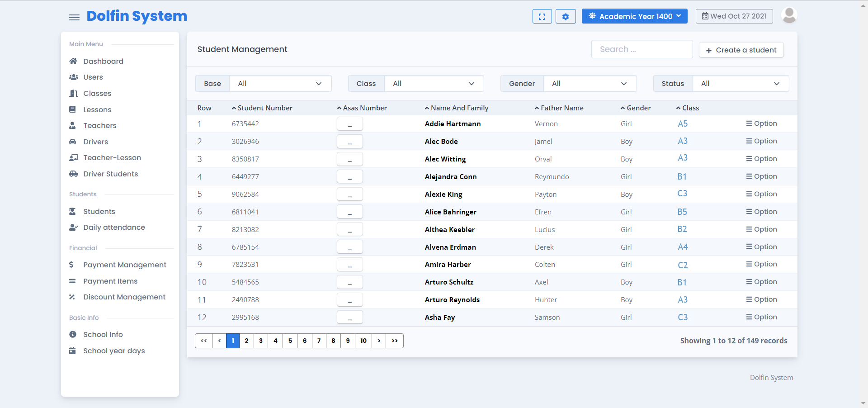
Task: Click the Lessons book icon
Action: (x=72, y=109)
